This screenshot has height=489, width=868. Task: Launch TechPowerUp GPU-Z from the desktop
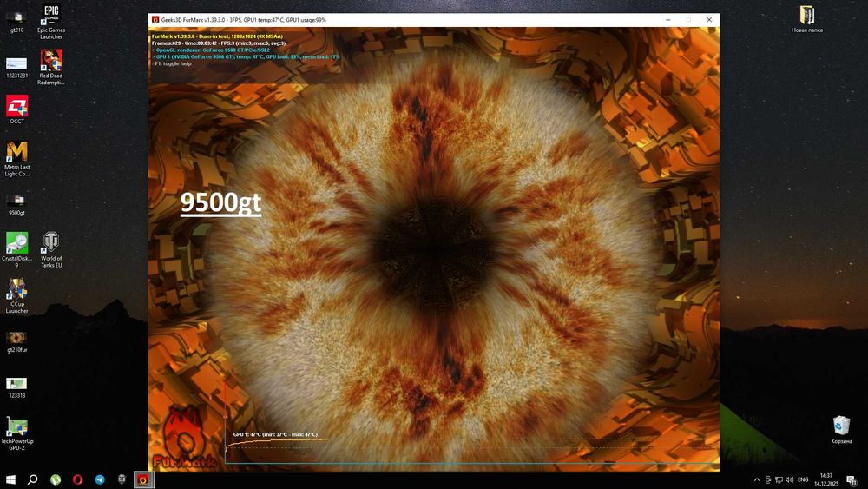[x=16, y=433]
